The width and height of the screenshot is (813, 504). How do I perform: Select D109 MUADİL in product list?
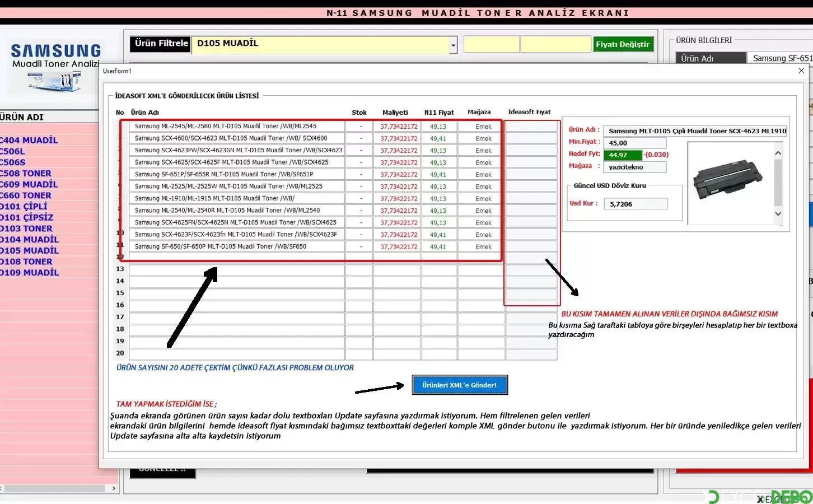pos(29,273)
